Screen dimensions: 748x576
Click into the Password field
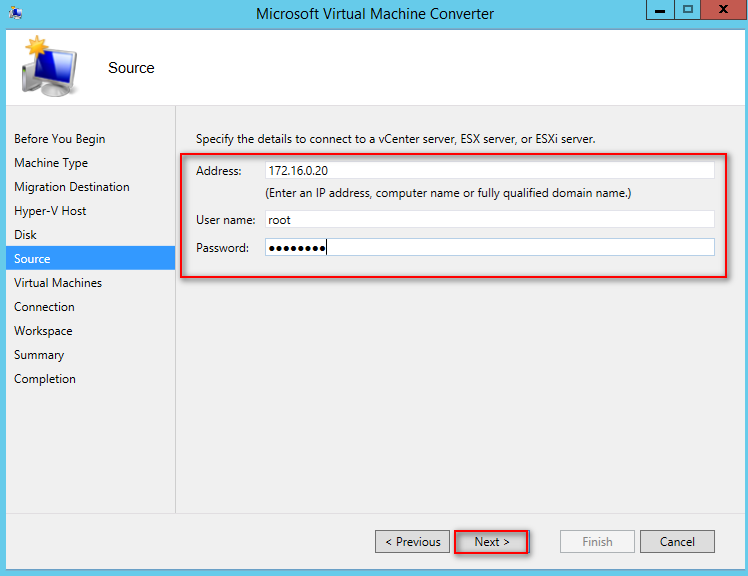coord(489,247)
